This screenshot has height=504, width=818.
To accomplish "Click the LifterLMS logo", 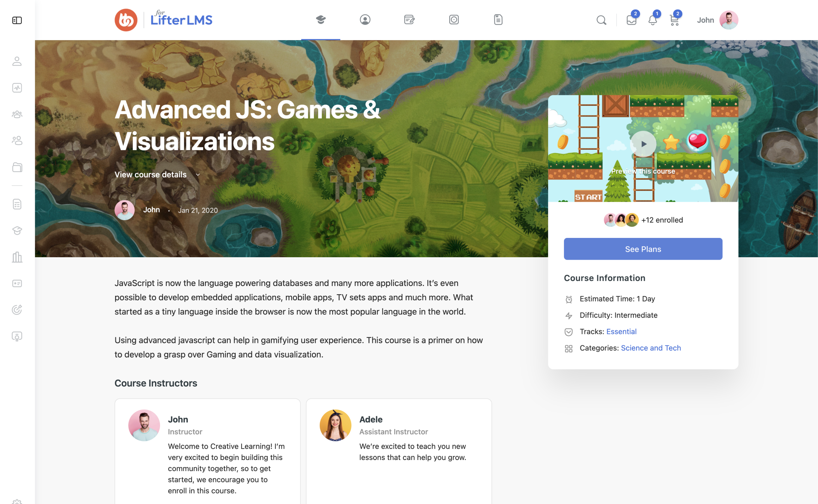I will click(164, 20).
